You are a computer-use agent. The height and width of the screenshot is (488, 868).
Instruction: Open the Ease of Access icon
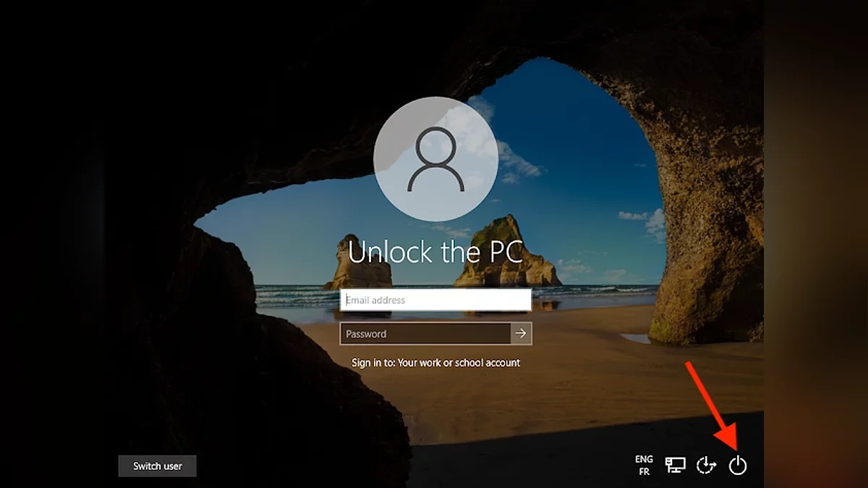click(706, 466)
